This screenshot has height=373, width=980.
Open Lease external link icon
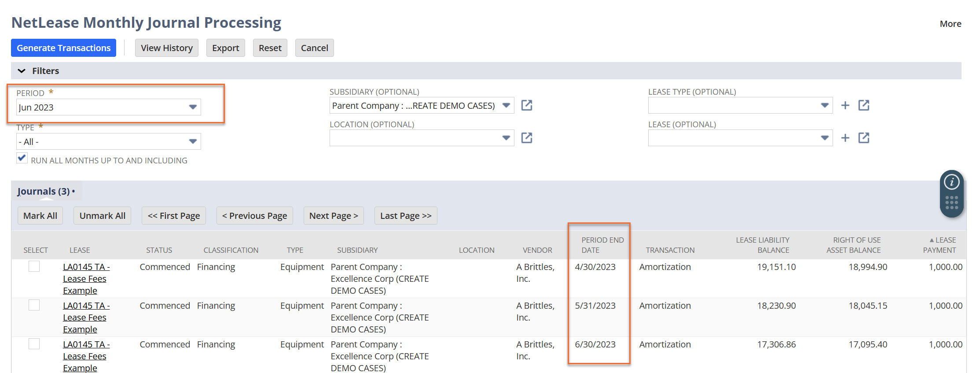(863, 138)
